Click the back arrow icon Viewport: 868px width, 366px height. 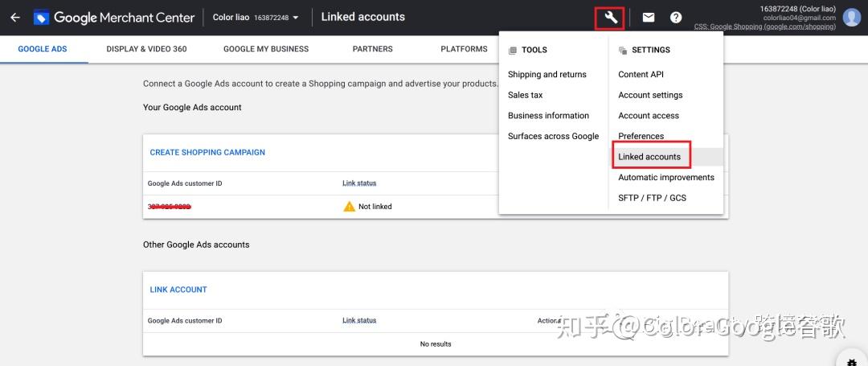14,17
